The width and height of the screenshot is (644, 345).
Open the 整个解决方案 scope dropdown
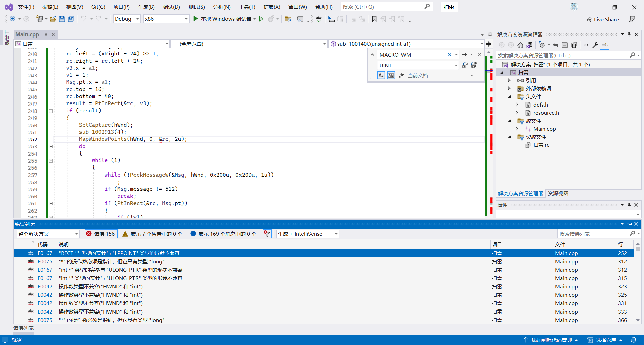click(x=48, y=234)
